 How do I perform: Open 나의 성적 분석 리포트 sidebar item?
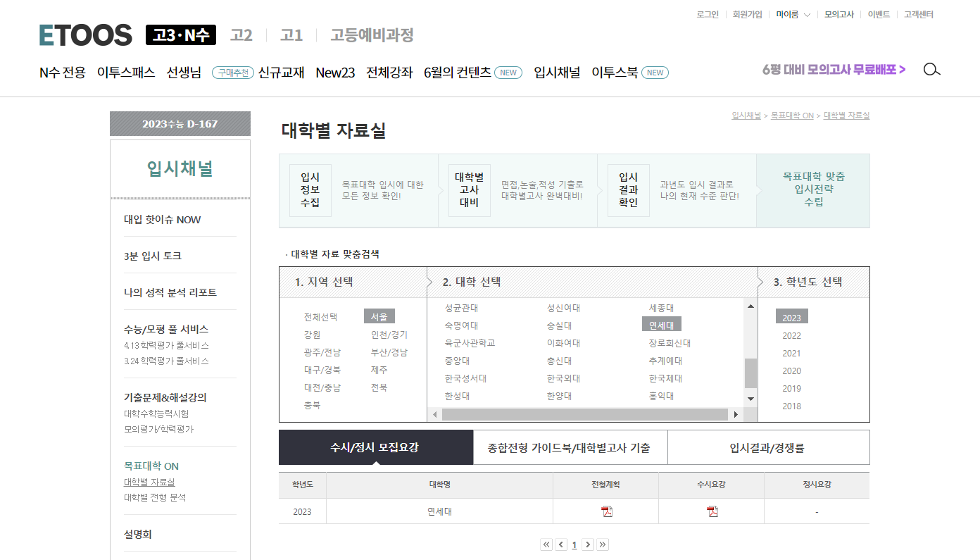point(170,292)
